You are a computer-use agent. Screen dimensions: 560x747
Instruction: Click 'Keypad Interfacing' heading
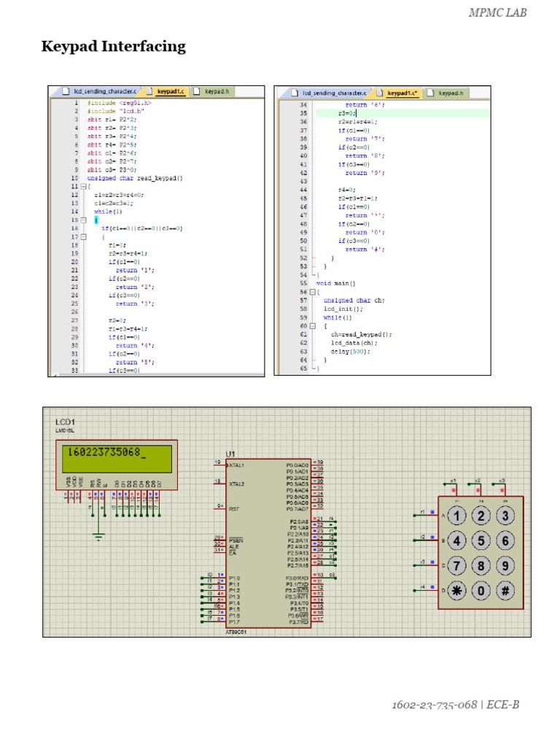114,47
